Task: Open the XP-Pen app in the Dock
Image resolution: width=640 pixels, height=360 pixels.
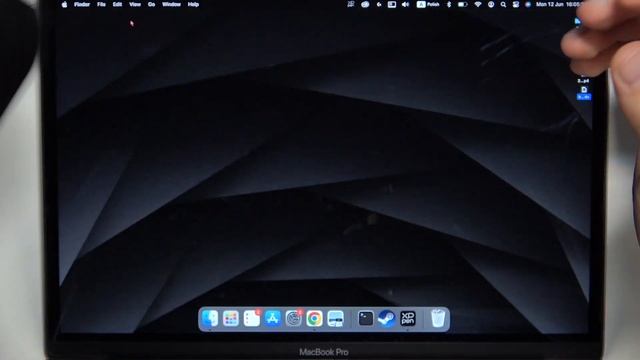Action: (x=407, y=318)
